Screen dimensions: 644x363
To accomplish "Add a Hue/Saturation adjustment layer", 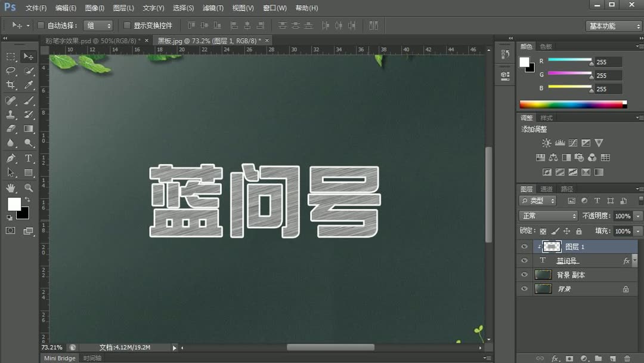I will click(x=540, y=158).
